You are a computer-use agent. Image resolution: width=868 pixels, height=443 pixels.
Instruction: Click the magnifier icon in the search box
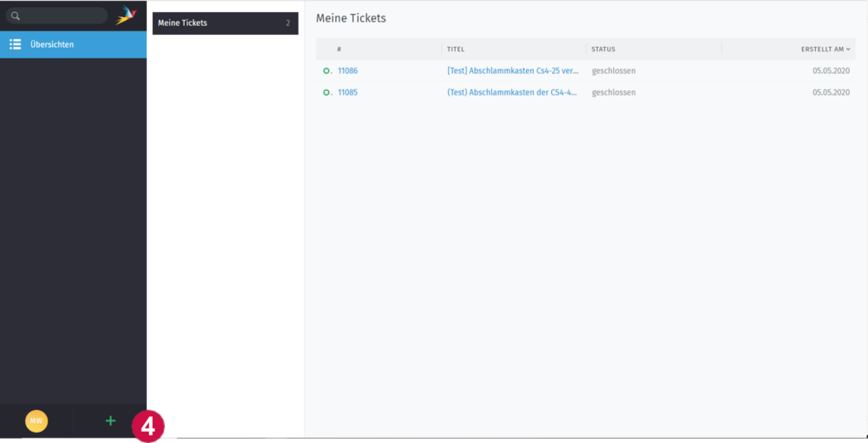point(16,16)
